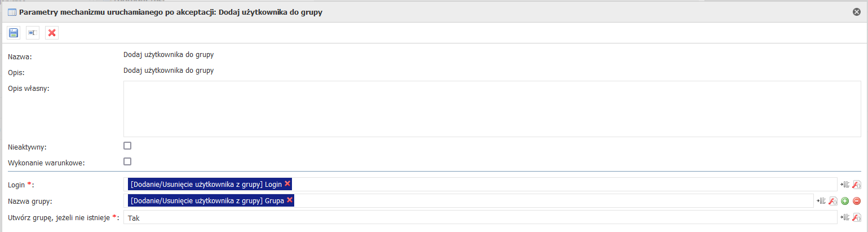Click the rename text-field toolbar icon
The image size is (868, 232).
click(x=33, y=33)
